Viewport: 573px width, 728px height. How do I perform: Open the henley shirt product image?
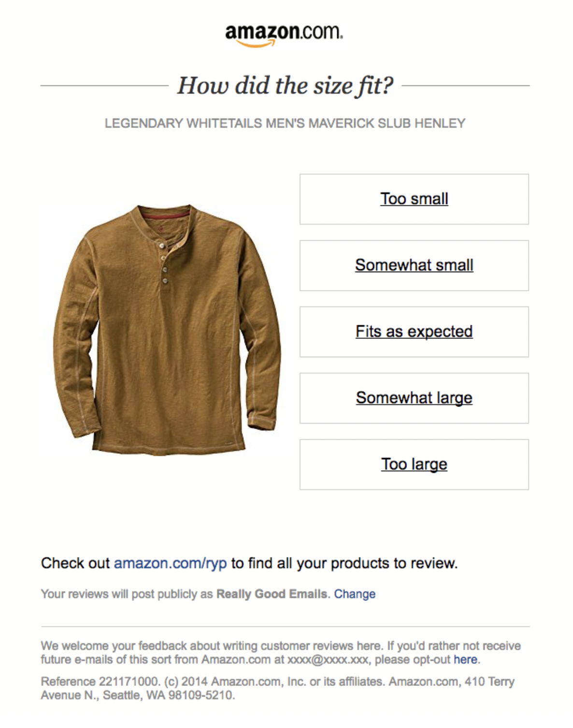(167, 330)
